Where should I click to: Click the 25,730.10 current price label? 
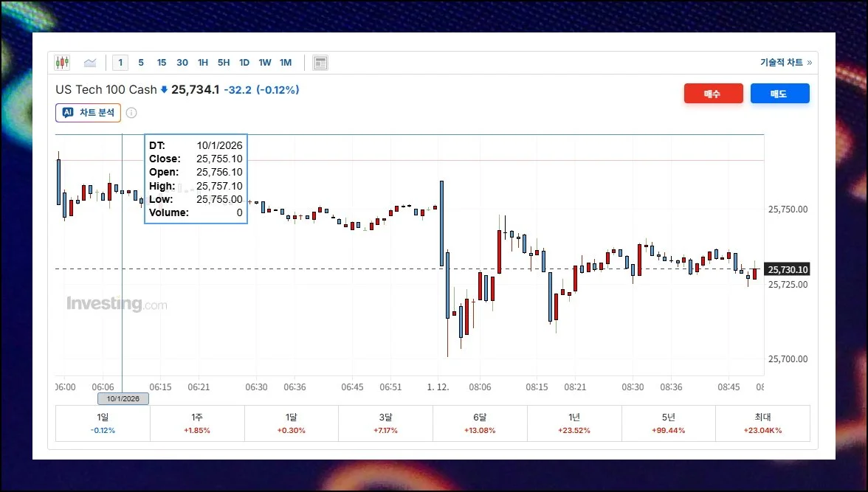(x=788, y=270)
